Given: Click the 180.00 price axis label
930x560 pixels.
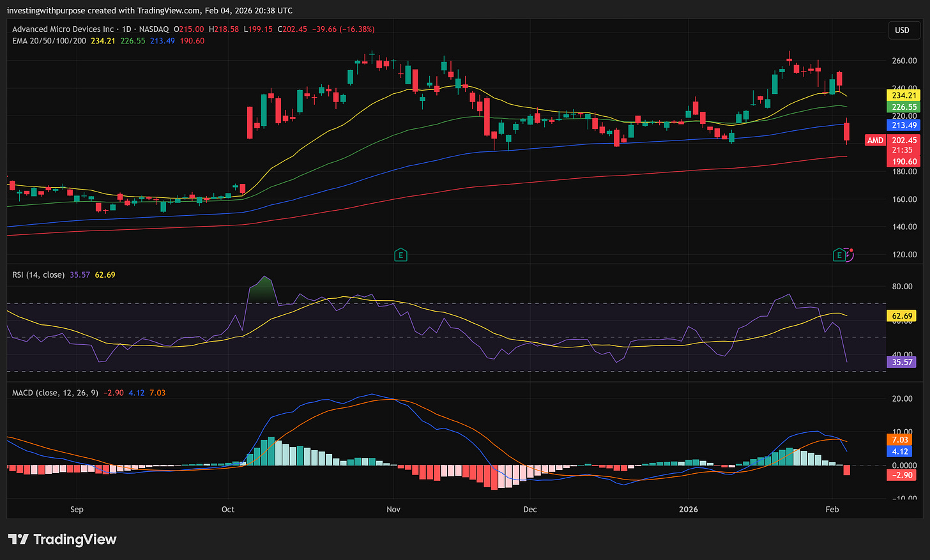Looking at the screenshot, I should pos(904,172).
